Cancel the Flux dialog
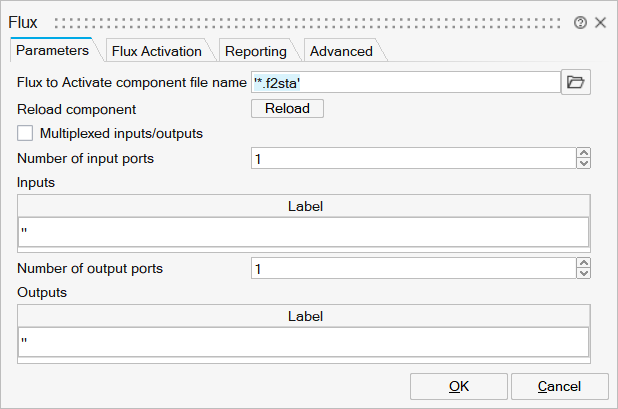Image resolution: width=618 pixels, height=409 pixels. pyautogui.click(x=559, y=386)
